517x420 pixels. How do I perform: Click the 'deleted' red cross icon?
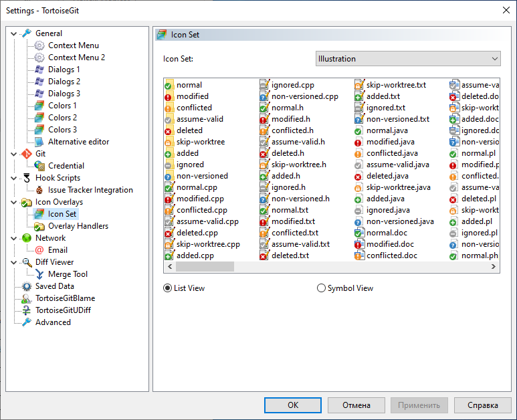[169, 130]
